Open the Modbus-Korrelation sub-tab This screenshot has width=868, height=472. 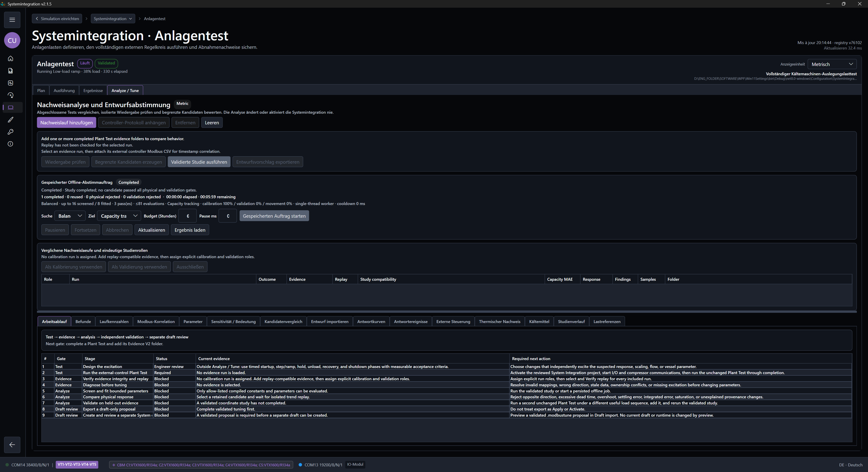pyautogui.click(x=156, y=321)
